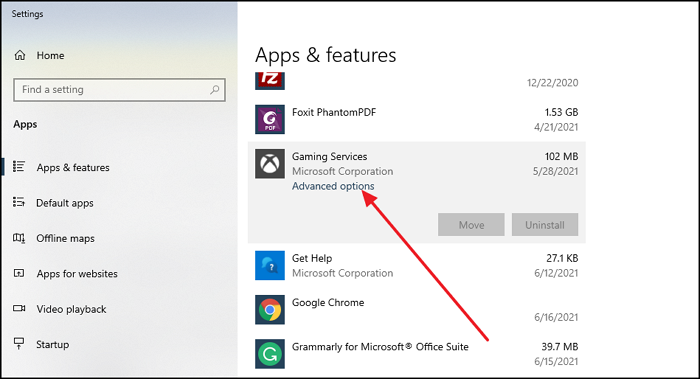The image size is (700, 379).
Task: Select the Grammarly app icon
Action: (x=270, y=354)
